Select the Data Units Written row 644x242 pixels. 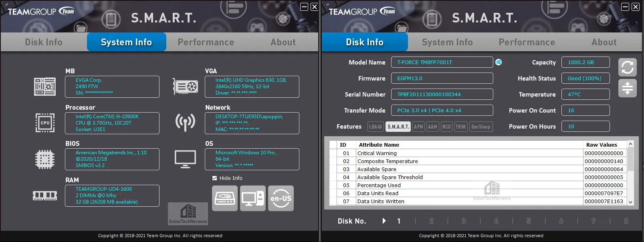478,201
